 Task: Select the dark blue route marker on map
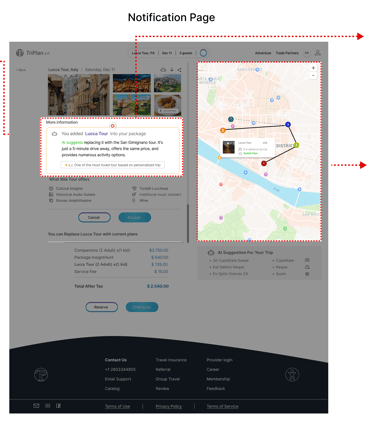coord(288,124)
